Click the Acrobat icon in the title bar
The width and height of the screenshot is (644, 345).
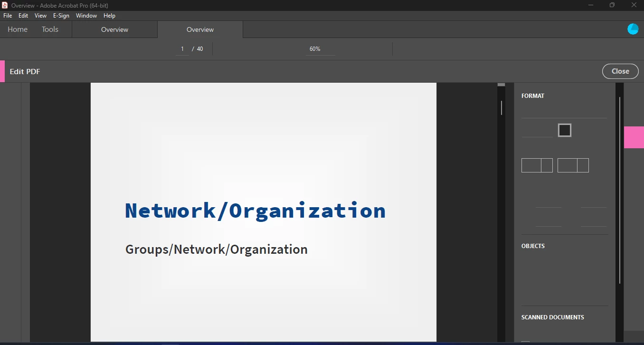pos(5,5)
